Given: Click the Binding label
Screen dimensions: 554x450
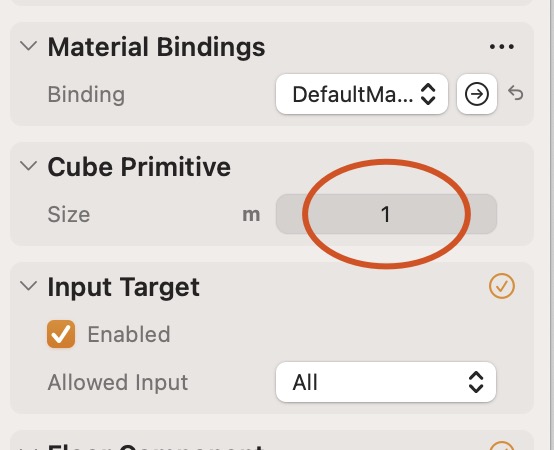Looking at the screenshot, I should click(x=86, y=95).
